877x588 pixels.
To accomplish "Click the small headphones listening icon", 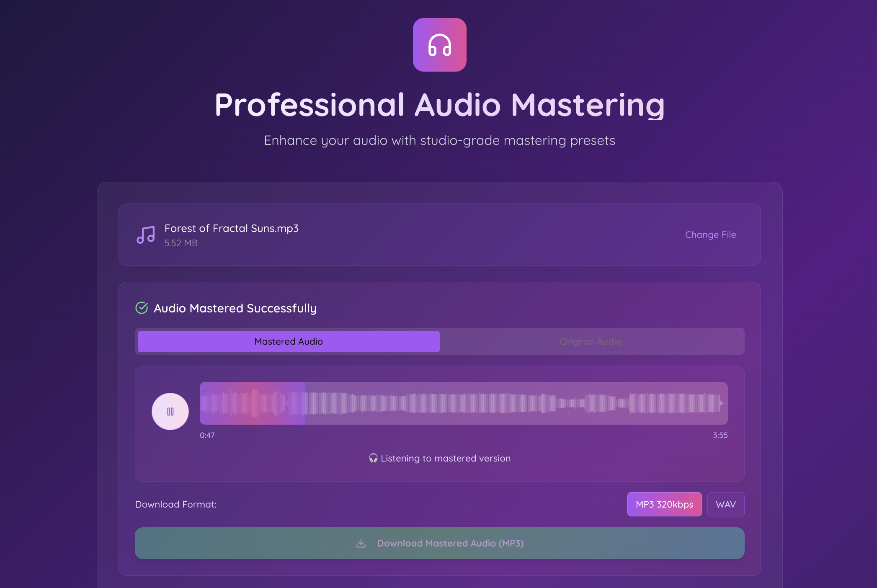I will (373, 458).
